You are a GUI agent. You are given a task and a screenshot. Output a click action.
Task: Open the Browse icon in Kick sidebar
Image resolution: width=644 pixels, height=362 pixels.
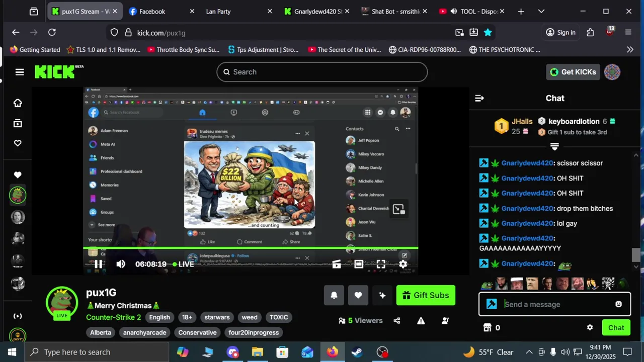(x=18, y=123)
